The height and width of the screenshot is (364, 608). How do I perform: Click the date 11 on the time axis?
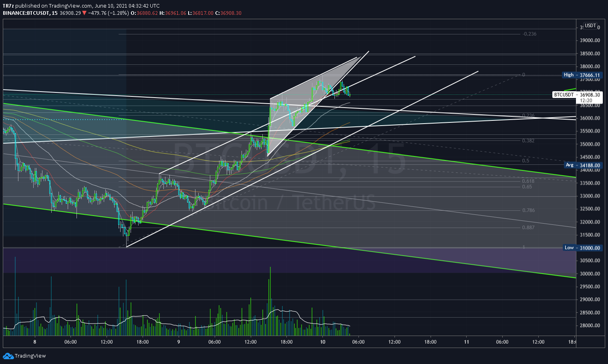pyautogui.click(x=467, y=342)
